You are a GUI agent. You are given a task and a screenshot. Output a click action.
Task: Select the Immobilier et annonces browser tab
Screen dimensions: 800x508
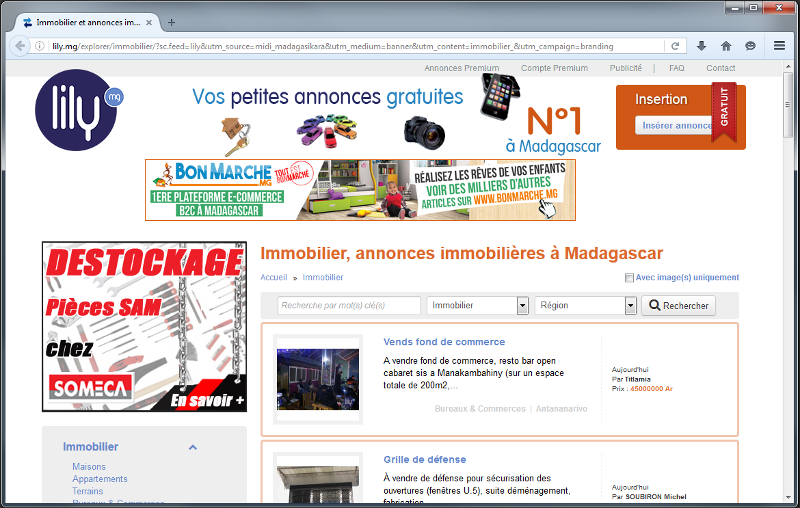click(x=88, y=22)
